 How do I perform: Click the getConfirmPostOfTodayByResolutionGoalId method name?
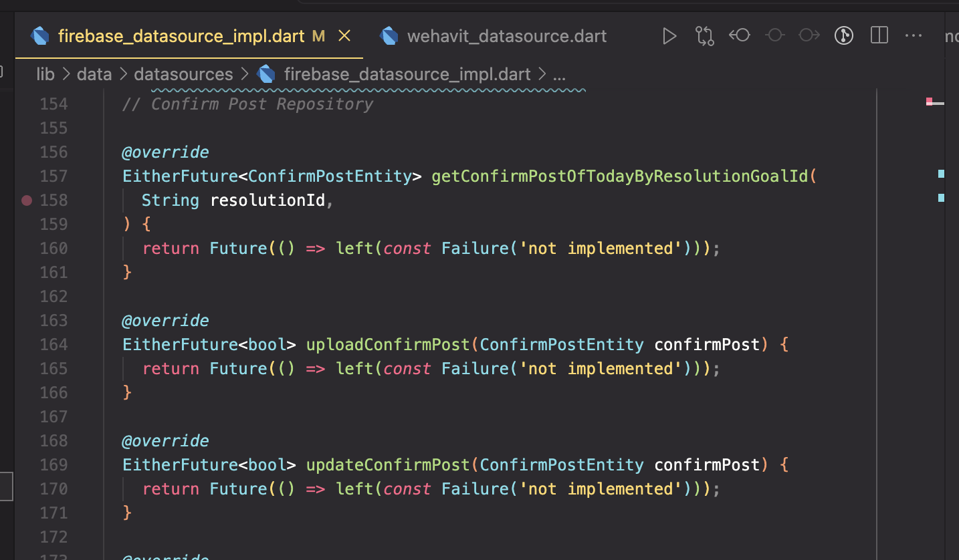tap(620, 176)
